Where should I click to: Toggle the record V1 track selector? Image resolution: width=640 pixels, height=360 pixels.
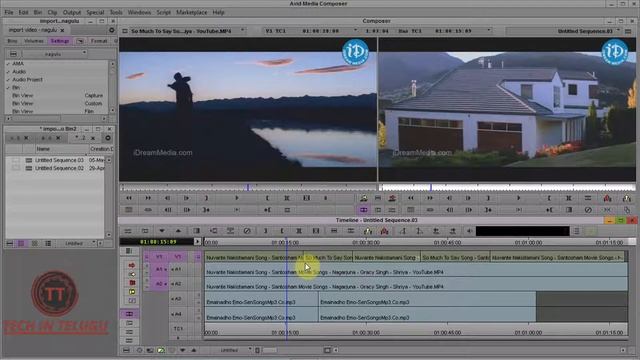coord(178,257)
